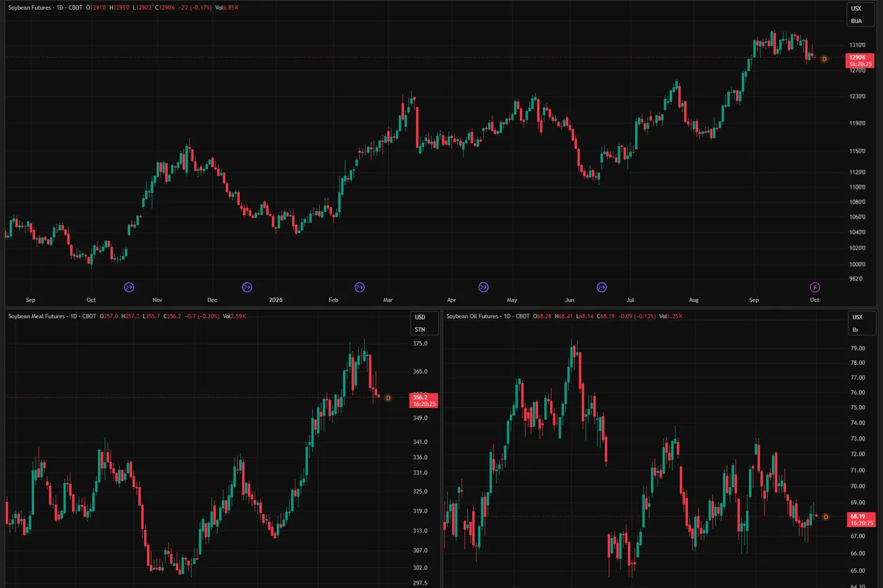Select the rollover marker beside the Apr label

pyautogui.click(x=483, y=287)
